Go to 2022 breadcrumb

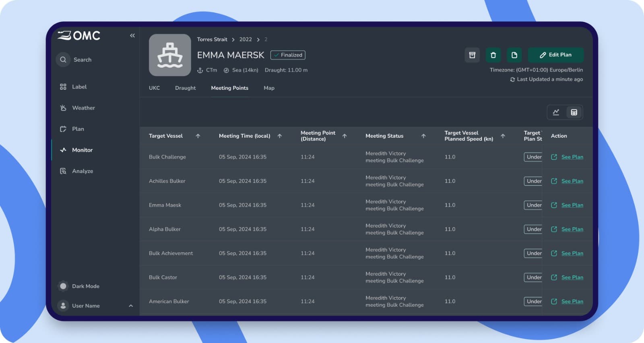point(246,39)
